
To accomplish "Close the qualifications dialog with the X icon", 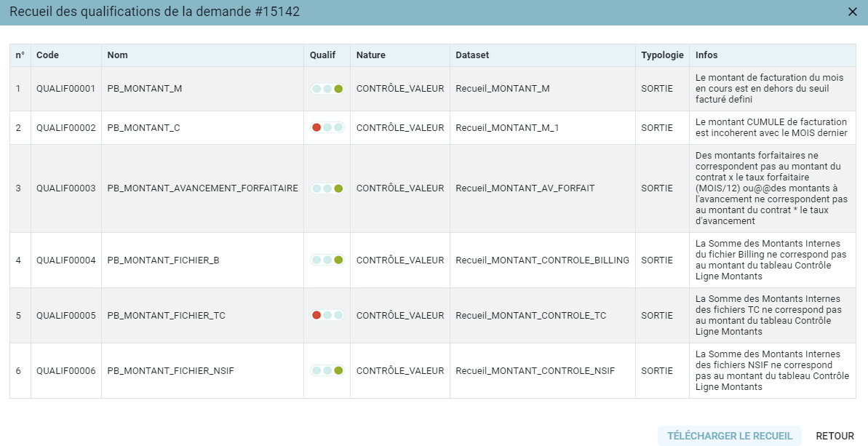I will [x=853, y=12].
